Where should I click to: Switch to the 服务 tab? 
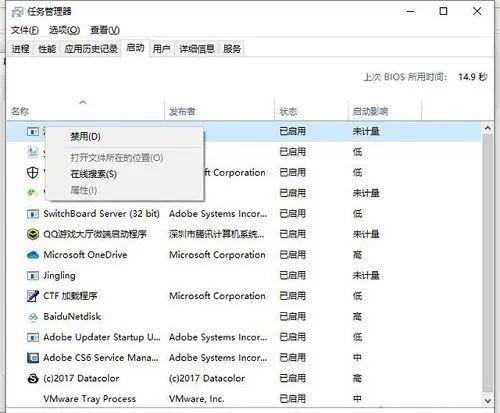[232, 49]
